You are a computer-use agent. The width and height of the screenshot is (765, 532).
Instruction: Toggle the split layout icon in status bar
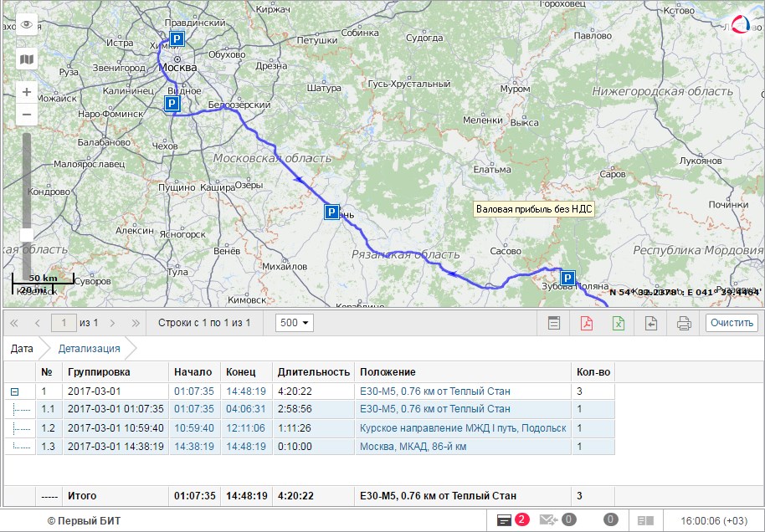coord(645,519)
